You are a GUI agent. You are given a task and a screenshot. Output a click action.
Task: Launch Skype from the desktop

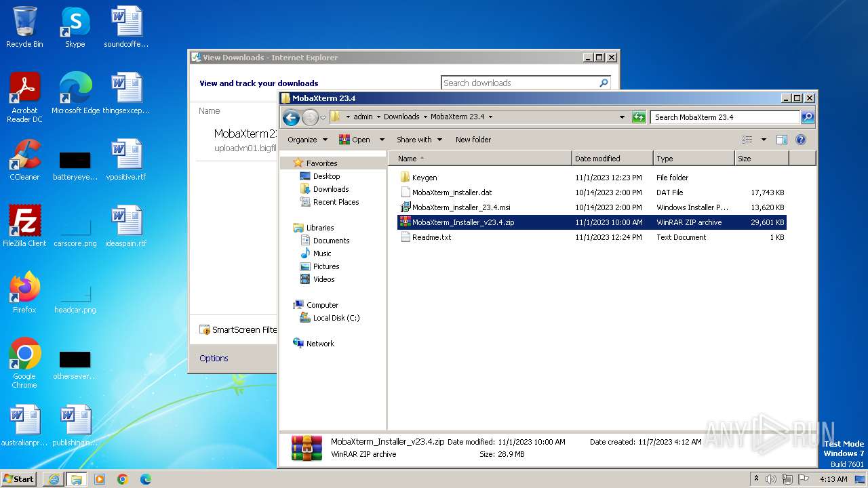[75, 27]
